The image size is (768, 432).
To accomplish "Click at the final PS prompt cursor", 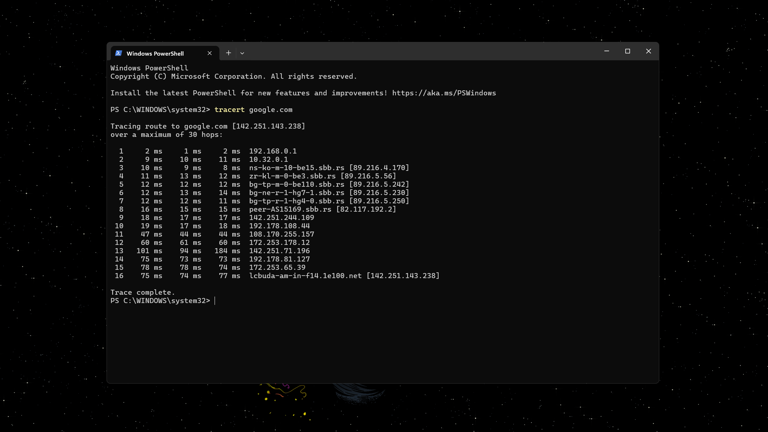I will pos(215,301).
